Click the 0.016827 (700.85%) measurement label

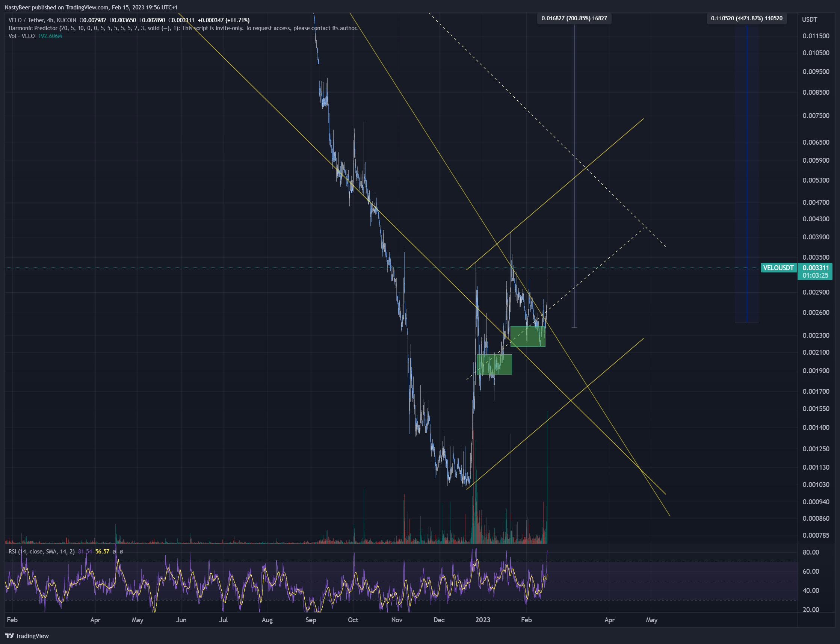tap(574, 18)
